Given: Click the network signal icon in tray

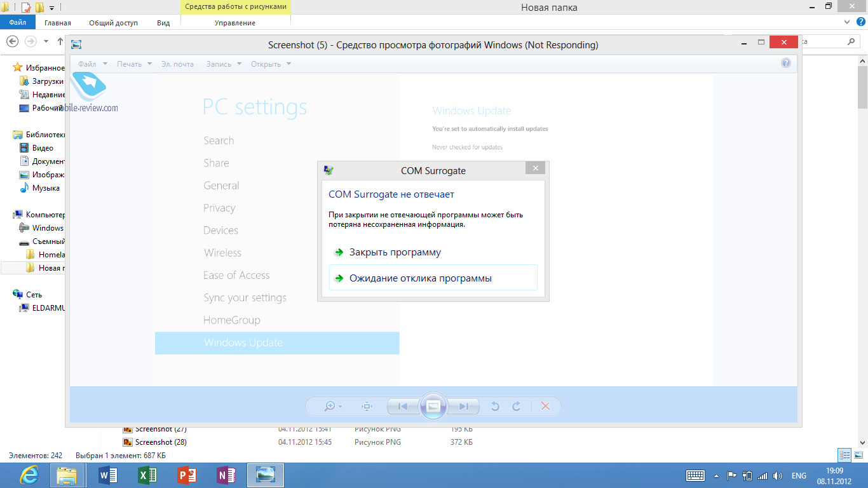Looking at the screenshot, I should tap(763, 476).
